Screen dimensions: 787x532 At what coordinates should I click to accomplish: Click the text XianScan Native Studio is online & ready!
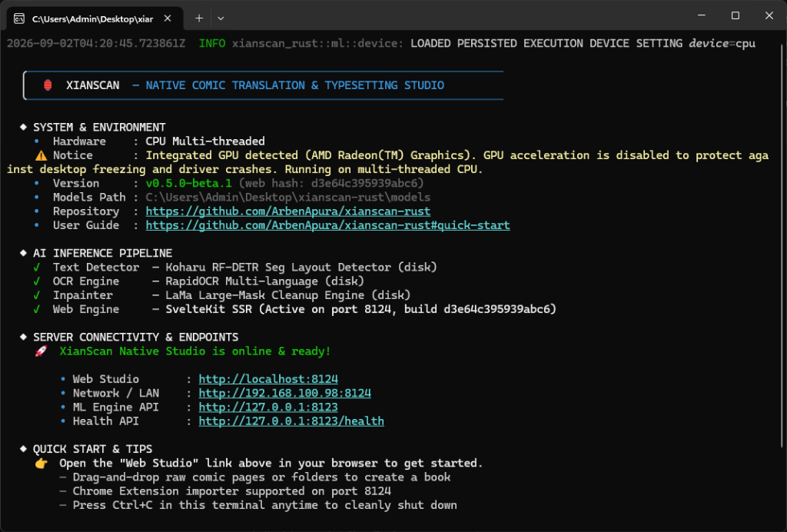click(x=195, y=351)
